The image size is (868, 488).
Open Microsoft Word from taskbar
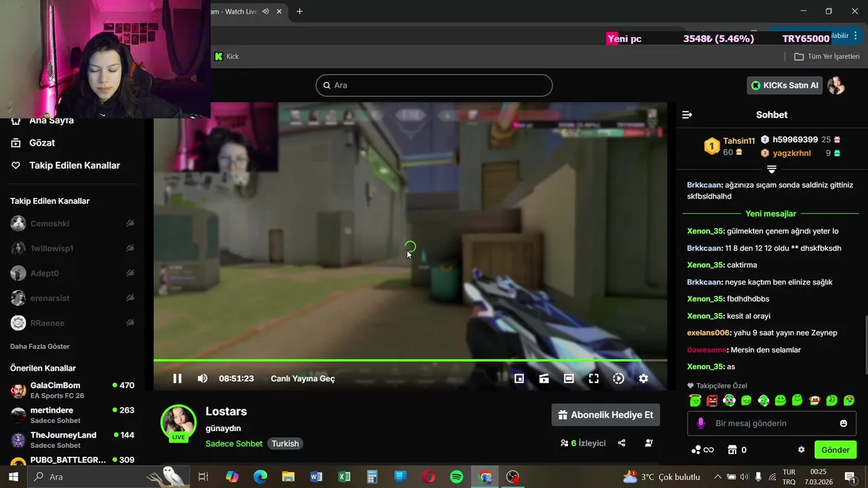(x=316, y=477)
